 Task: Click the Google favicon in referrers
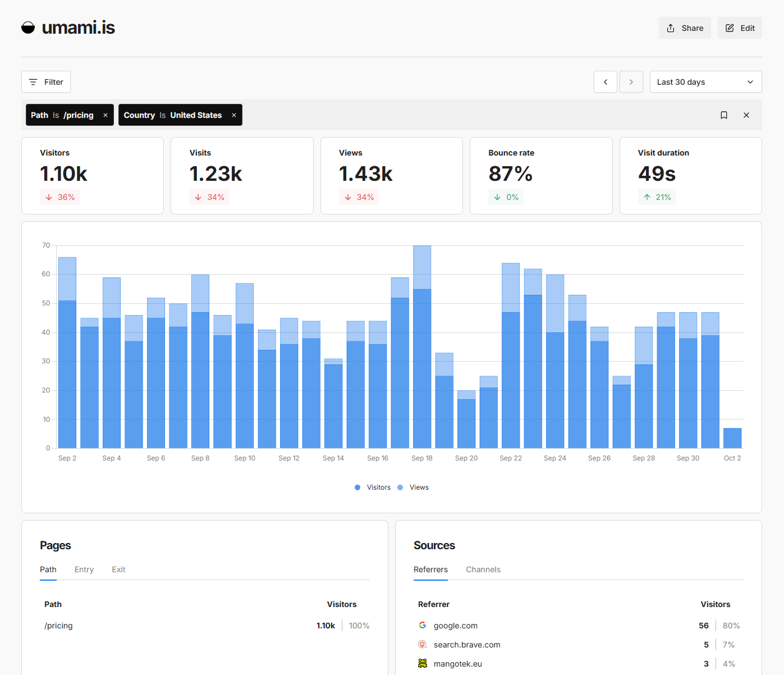tap(423, 626)
